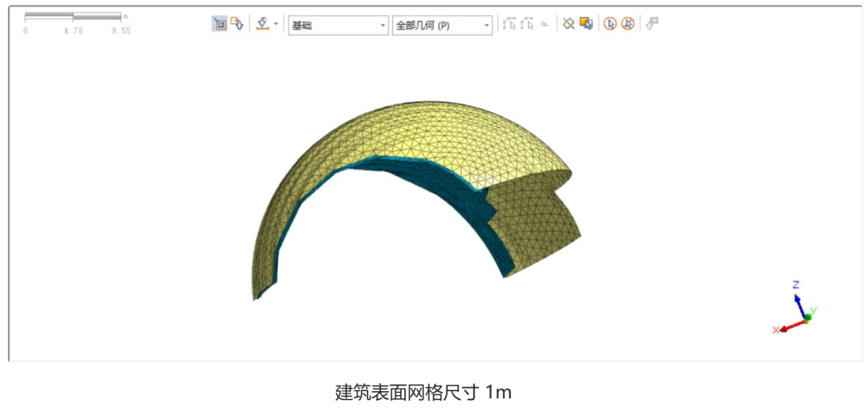The width and height of the screenshot is (868, 408).
Task: Open the snap tool's dropdown arrow
Action: 276,24
